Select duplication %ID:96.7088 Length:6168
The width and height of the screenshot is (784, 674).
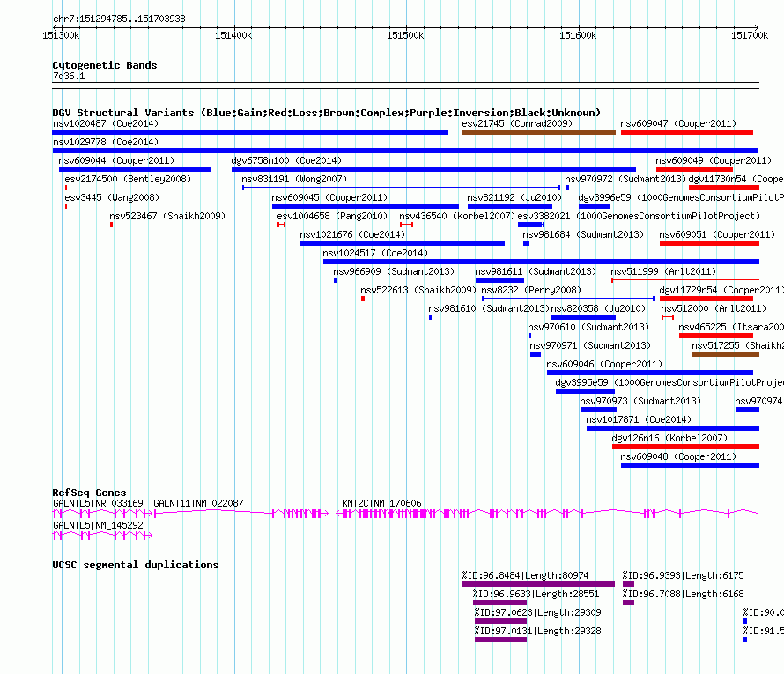pyautogui.click(x=683, y=594)
